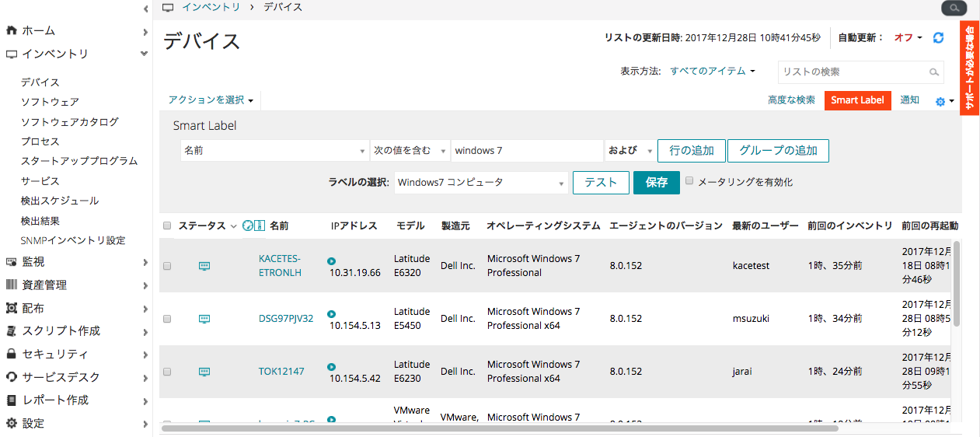The height and width of the screenshot is (437, 980).
Task: Open デバイス in the sidebar
Action: pos(40,82)
